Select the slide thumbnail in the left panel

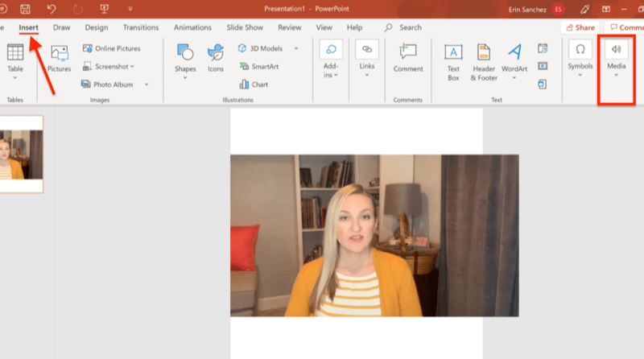pos(22,154)
